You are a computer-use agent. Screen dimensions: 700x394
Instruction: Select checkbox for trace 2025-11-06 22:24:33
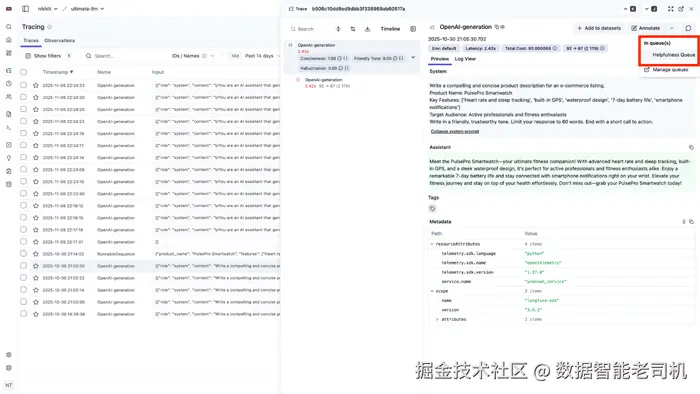pyautogui.click(x=24, y=85)
